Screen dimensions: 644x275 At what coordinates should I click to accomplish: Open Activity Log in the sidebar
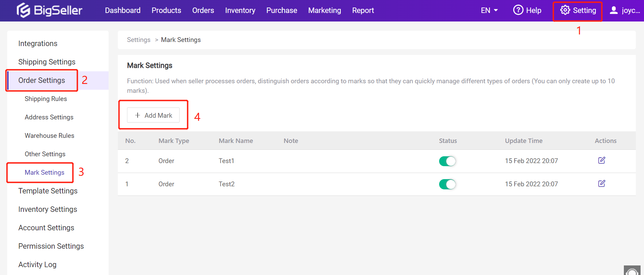pyautogui.click(x=38, y=264)
